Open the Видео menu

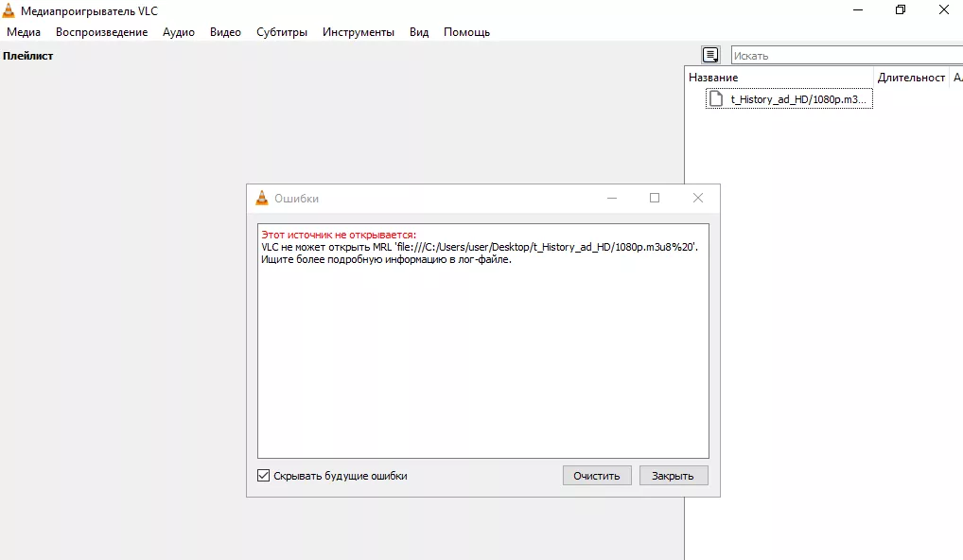(225, 32)
